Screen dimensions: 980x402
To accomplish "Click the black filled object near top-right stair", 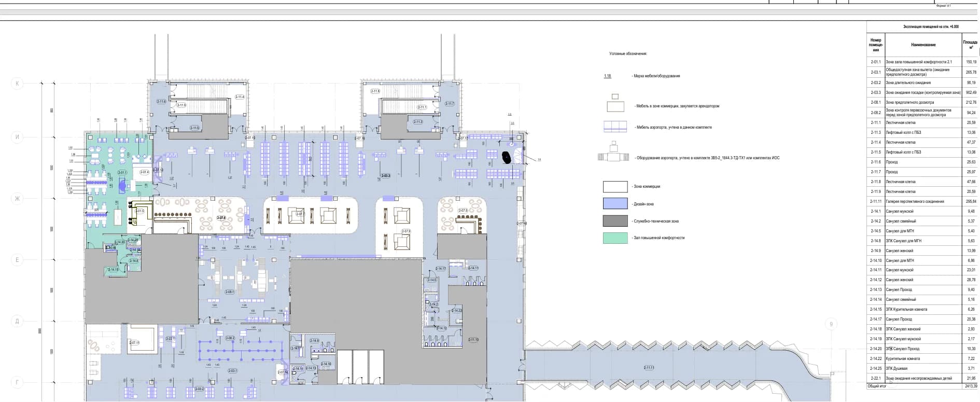I will (507, 155).
